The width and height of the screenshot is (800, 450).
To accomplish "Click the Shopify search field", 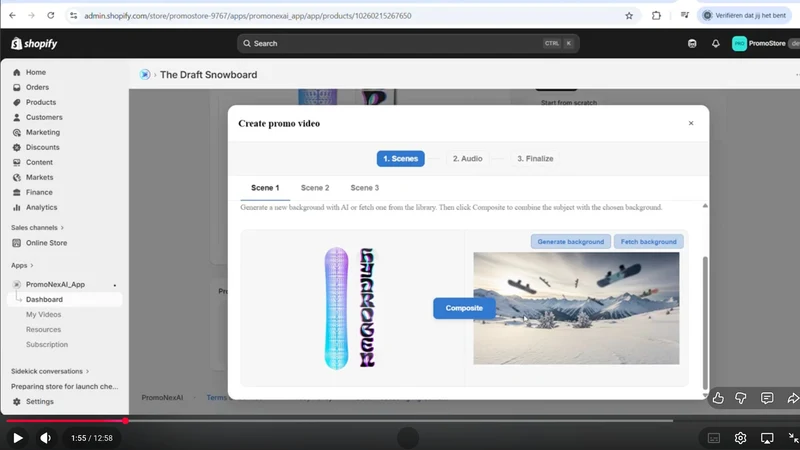I will [x=408, y=43].
